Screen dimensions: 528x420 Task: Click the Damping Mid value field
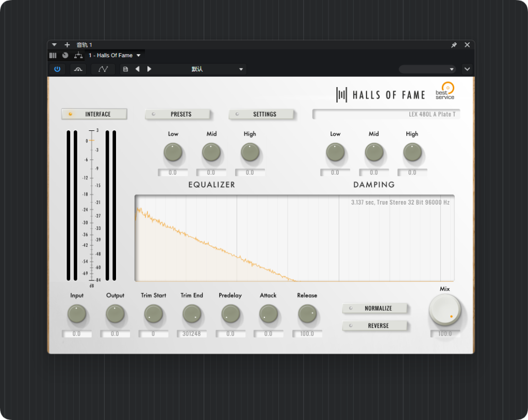click(x=374, y=173)
